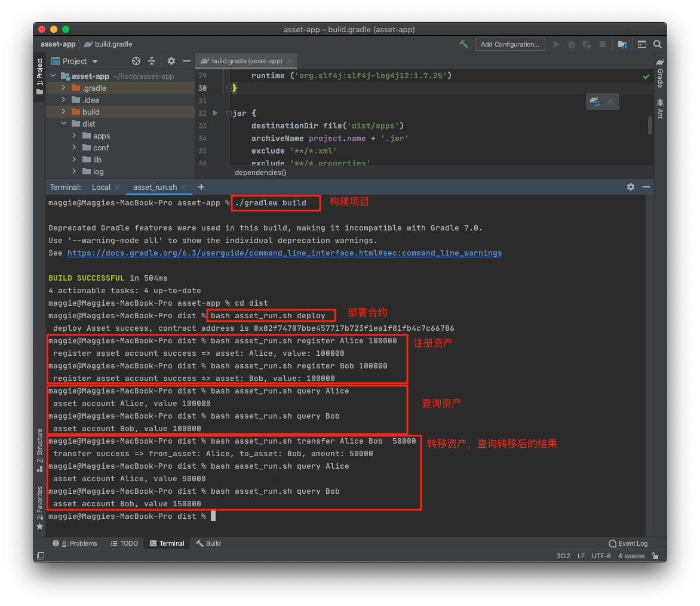Expand the lib folder
This screenshot has height=606, width=700.
tap(74, 159)
